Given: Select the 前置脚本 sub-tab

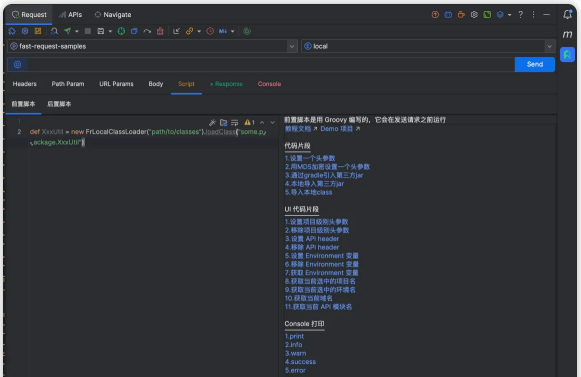Looking at the screenshot, I should coord(23,104).
